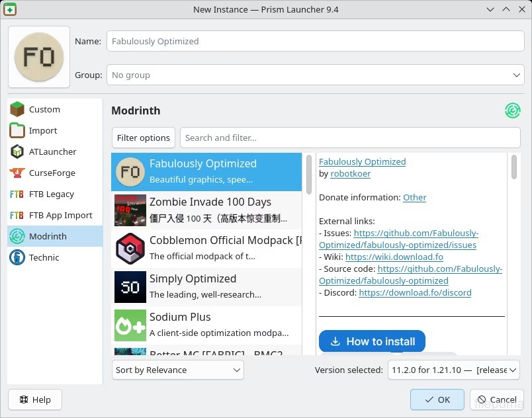The width and height of the screenshot is (532, 418).
Task: Open the robotkoer author link
Action: click(x=350, y=174)
